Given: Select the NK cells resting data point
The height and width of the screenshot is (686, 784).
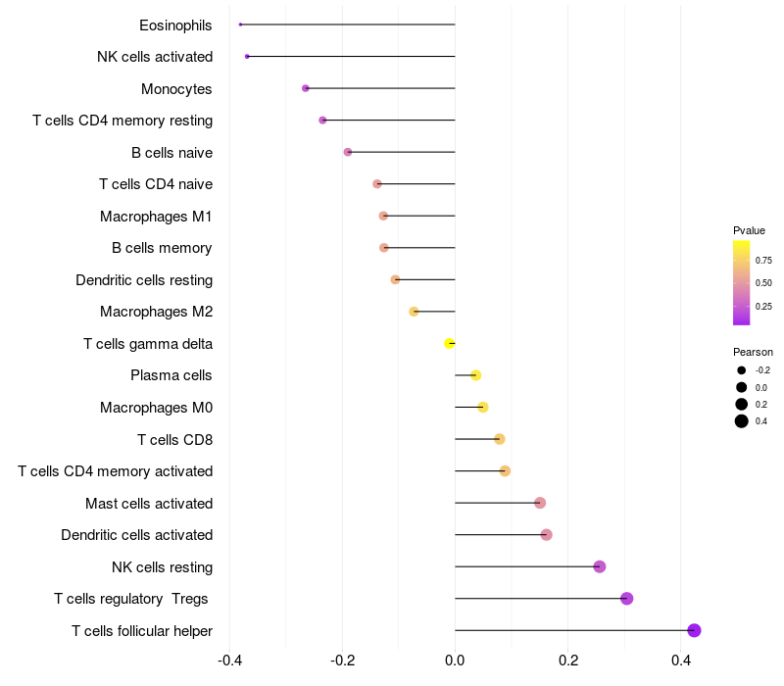Looking at the screenshot, I should coord(600,566).
